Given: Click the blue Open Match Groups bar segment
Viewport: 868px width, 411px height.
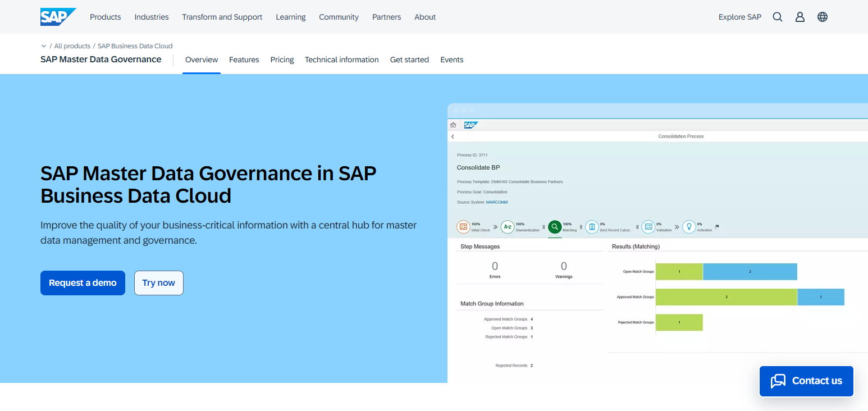Looking at the screenshot, I should coord(750,272).
